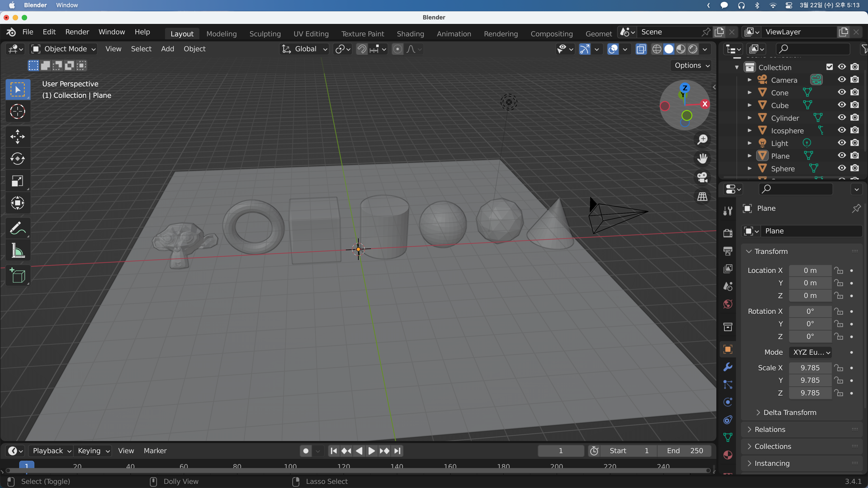Open the File menu
The image size is (868, 488).
(28, 32)
